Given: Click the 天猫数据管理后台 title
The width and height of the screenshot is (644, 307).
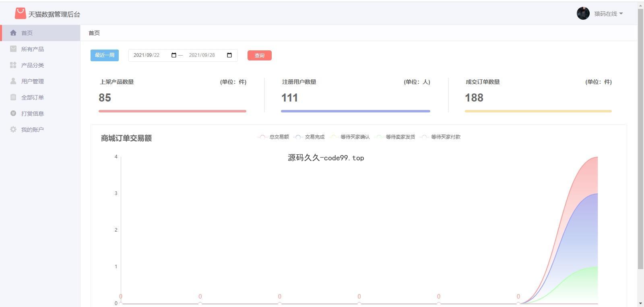Looking at the screenshot, I should (54, 14).
